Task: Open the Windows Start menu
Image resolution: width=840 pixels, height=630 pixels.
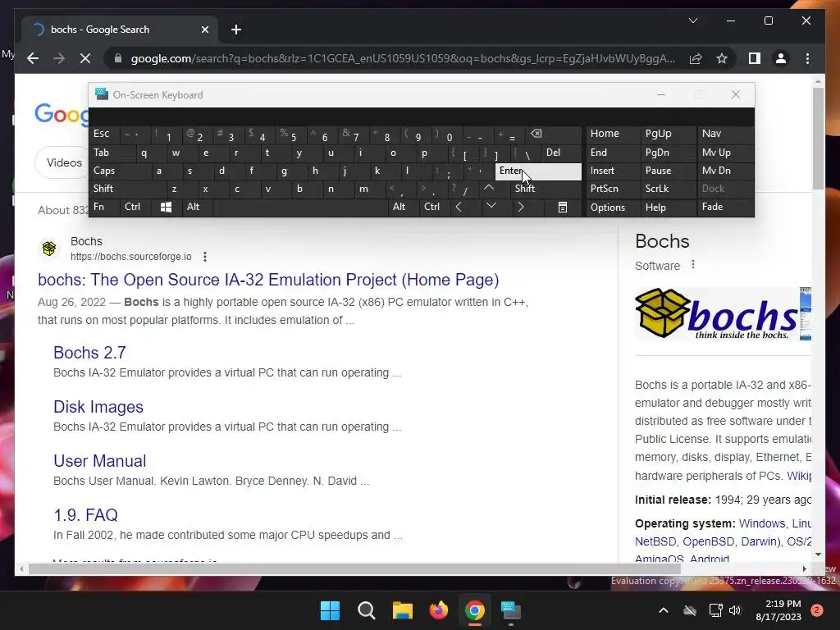Action: (330, 610)
